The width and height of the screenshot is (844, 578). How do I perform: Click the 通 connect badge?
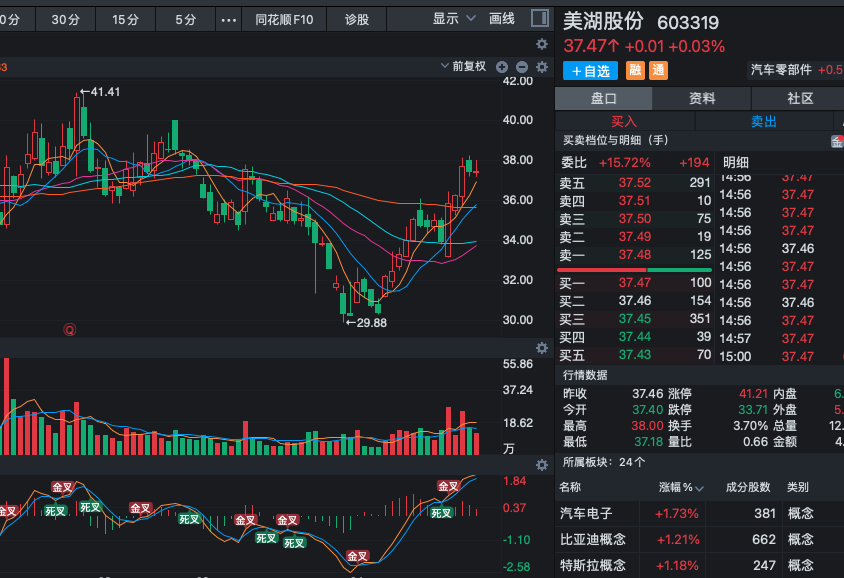658,70
